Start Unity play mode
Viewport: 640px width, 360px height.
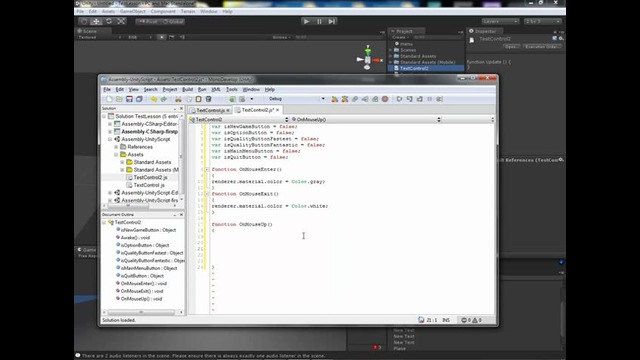(306, 21)
